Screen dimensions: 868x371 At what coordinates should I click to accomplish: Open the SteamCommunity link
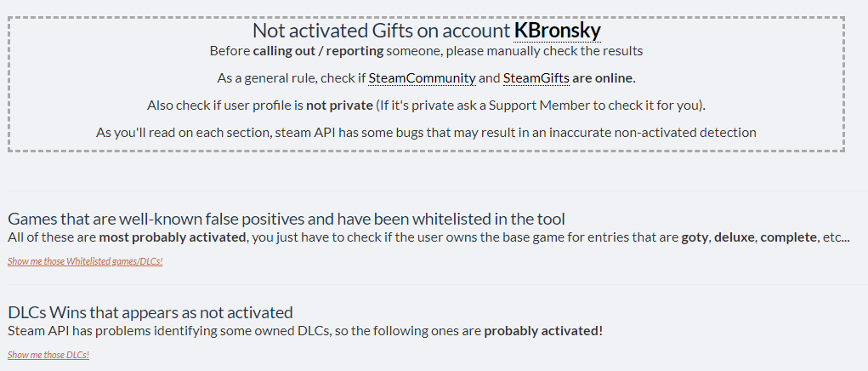click(422, 78)
